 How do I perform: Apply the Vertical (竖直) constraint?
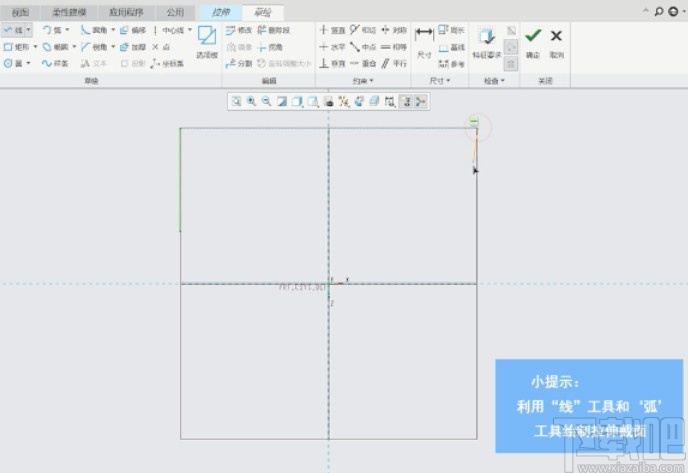tap(332, 30)
